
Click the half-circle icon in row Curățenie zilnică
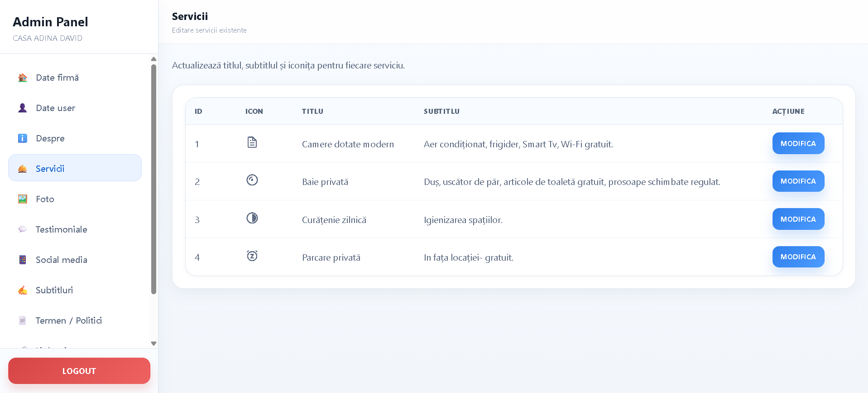point(252,218)
